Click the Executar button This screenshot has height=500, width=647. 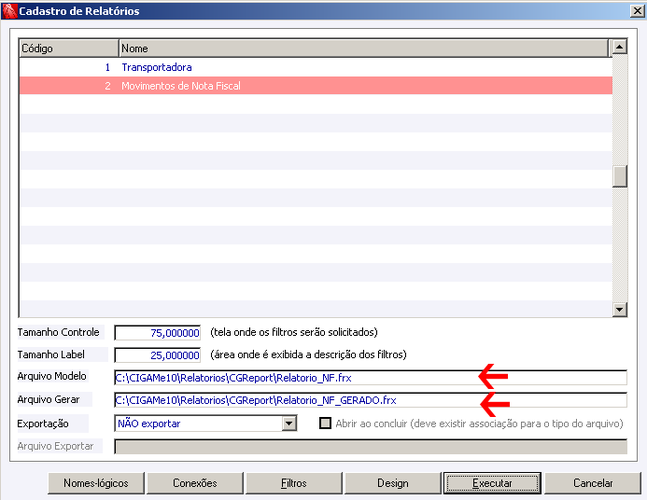(492, 483)
